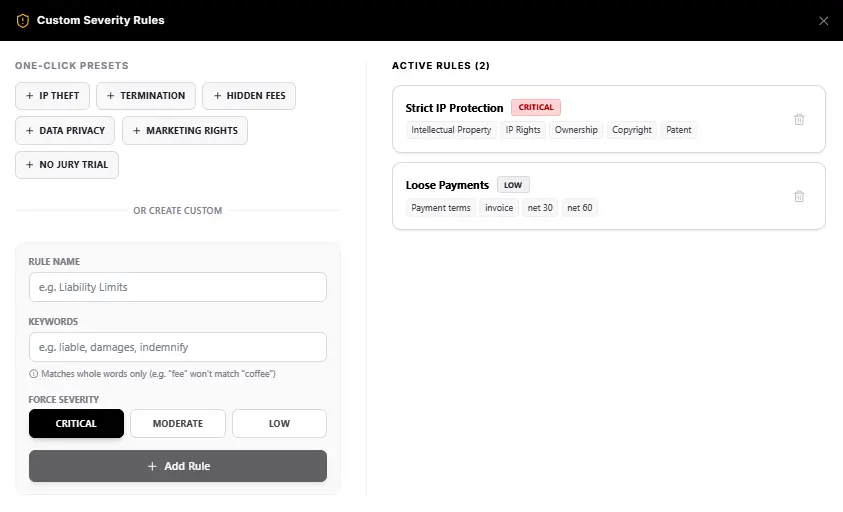Click the Ownership keyword tag
This screenshot has width=843, height=512.
(576, 130)
